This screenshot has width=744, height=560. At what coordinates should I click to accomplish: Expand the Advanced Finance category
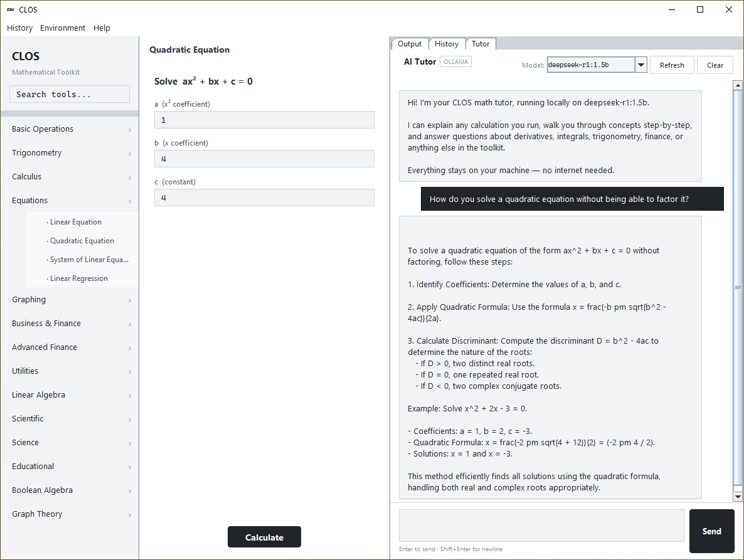[70, 347]
